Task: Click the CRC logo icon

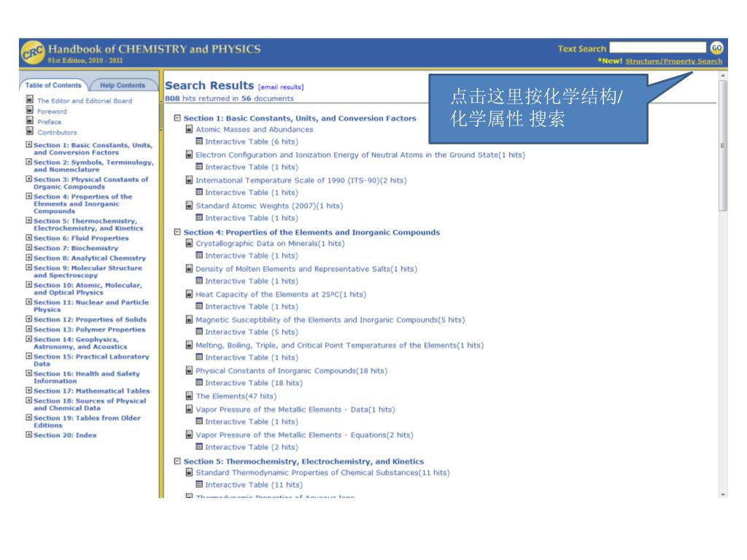Action: point(32,52)
